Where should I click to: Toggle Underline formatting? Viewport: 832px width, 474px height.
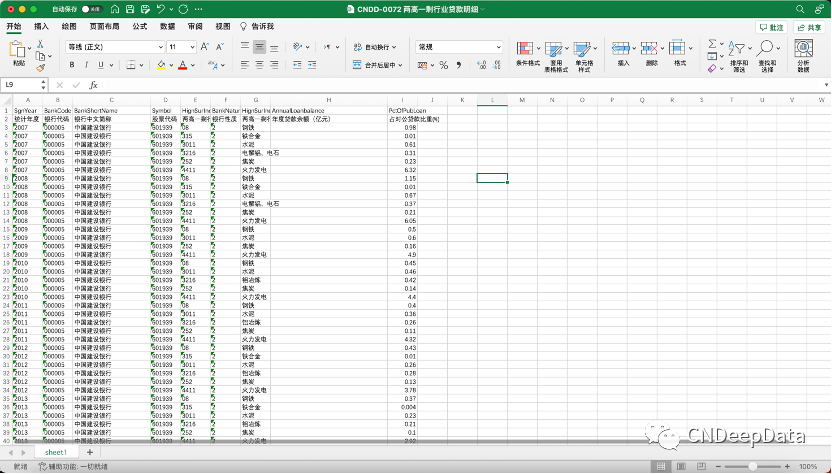tap(101, 65)
